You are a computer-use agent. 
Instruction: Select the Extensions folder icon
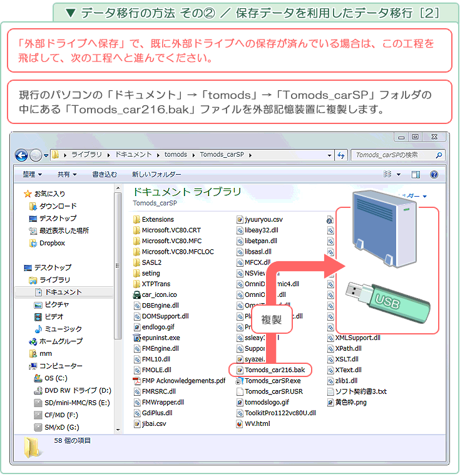pyautogui.click(x=136, y=219)
